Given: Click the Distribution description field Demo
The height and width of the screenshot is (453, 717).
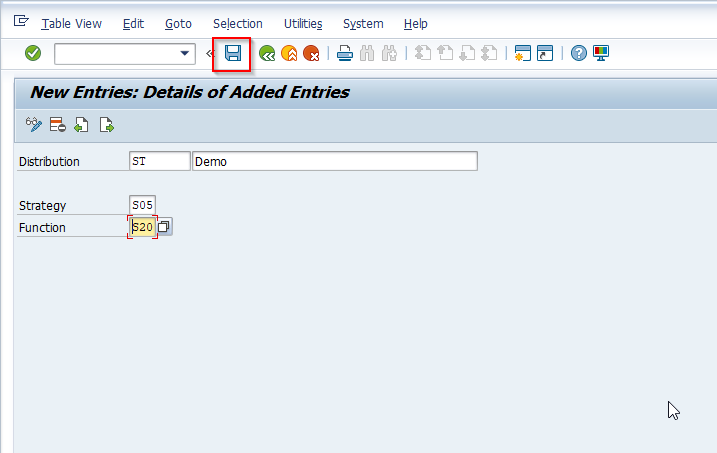Looking at the screenshot, I should click(335, 161).
